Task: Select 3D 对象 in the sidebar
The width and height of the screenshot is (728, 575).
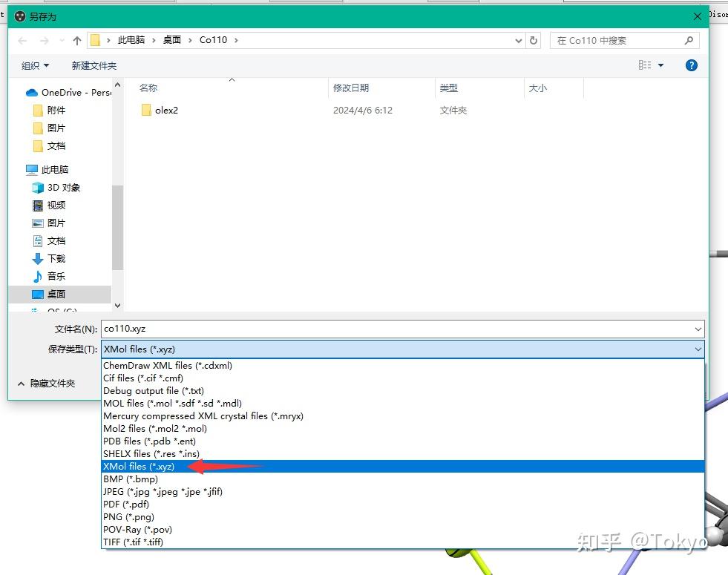Action: pyautogui.click(x=56, y=188)
